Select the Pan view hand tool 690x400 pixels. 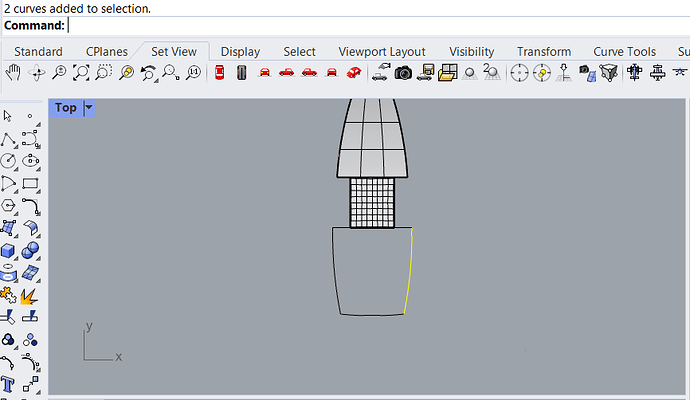[x=13, y=73]
